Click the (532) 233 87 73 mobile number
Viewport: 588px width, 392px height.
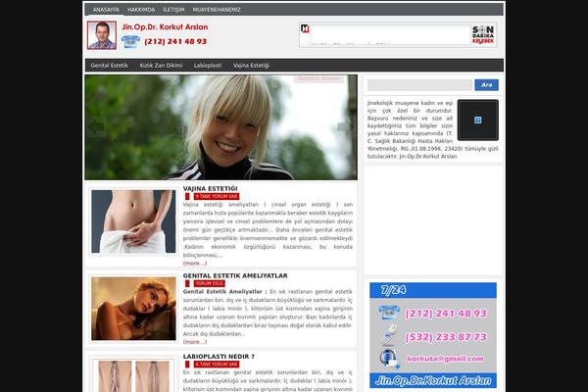(x=446, y=337)
